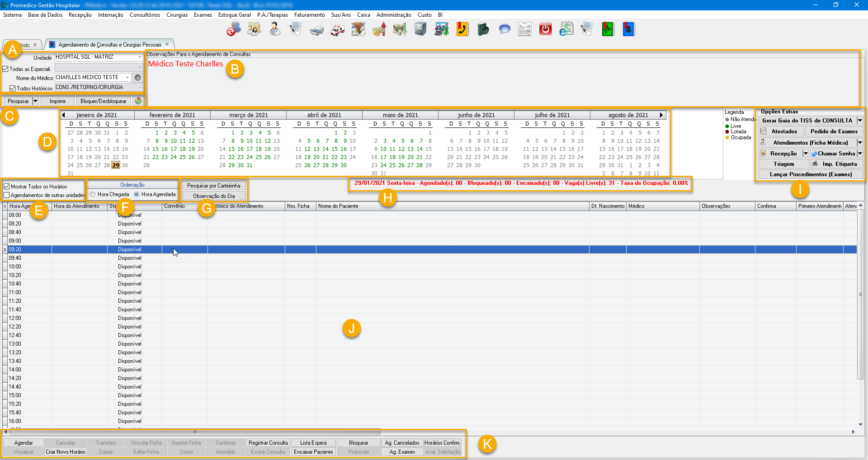
Task: Open the hospital bed icon in the toolbar
Action: point(316,30)
